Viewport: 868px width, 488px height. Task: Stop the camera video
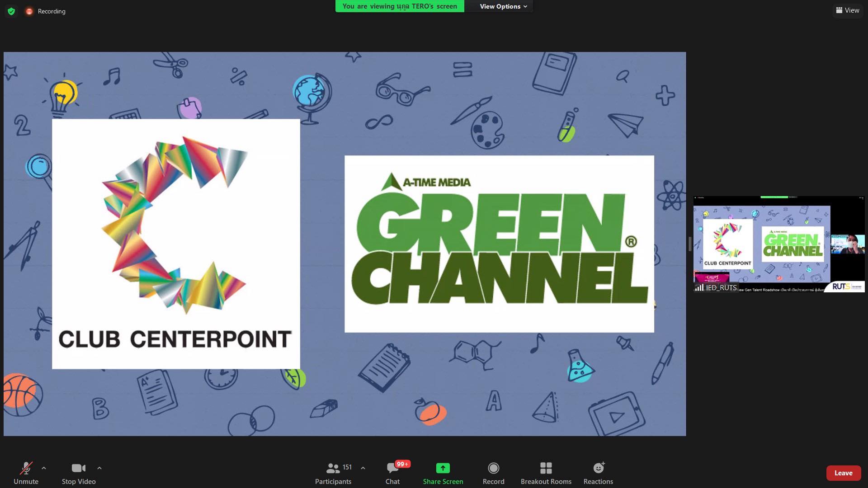[79, 473]
